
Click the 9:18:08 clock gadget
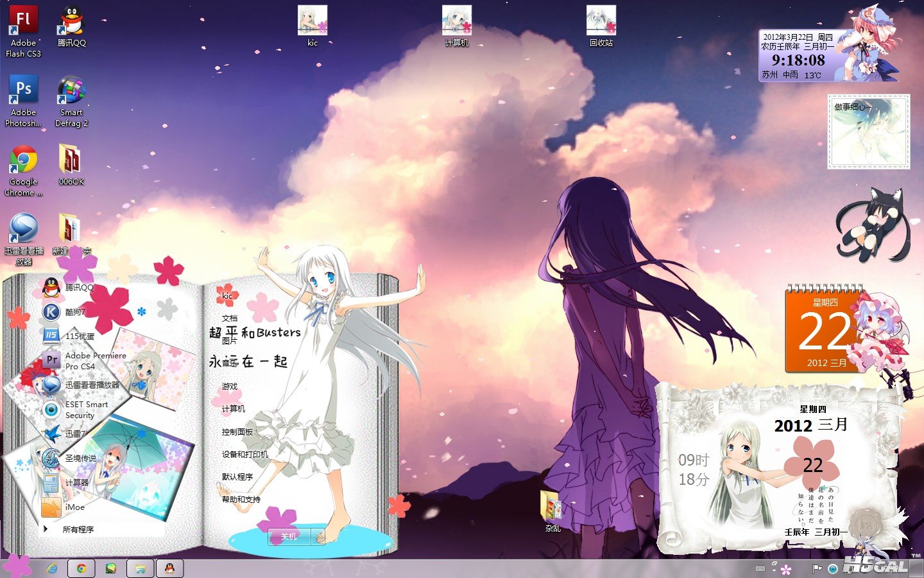798,60
